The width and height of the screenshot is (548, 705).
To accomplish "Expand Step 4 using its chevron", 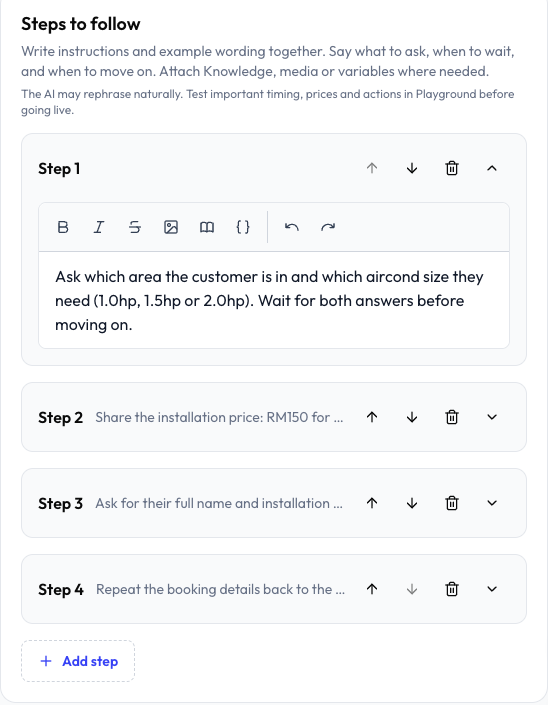I will point(492,589).
